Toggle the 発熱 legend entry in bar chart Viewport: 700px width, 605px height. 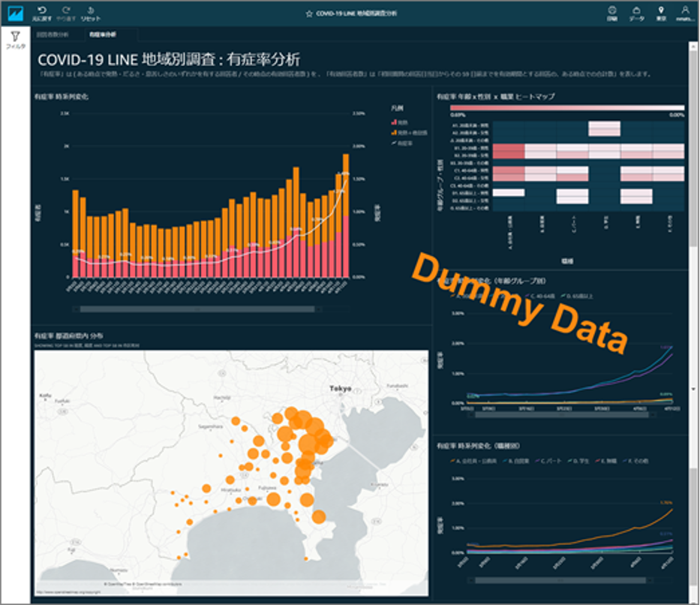pos(400,122)
